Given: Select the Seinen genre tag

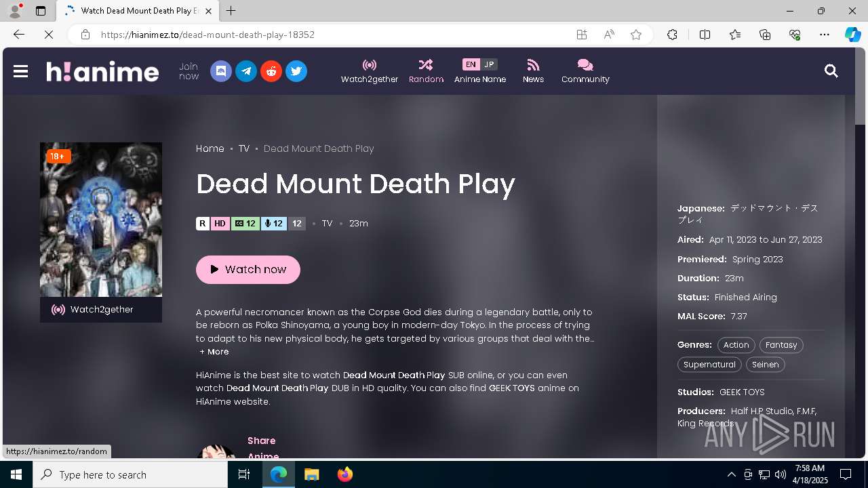Looking at the screenshot, I should (766, 365).
